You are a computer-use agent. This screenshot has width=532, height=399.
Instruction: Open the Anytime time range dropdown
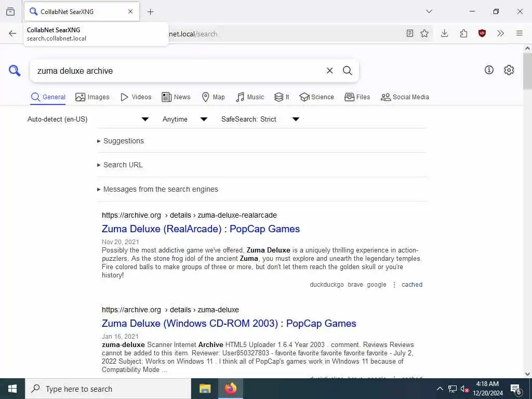coord(185,119)
